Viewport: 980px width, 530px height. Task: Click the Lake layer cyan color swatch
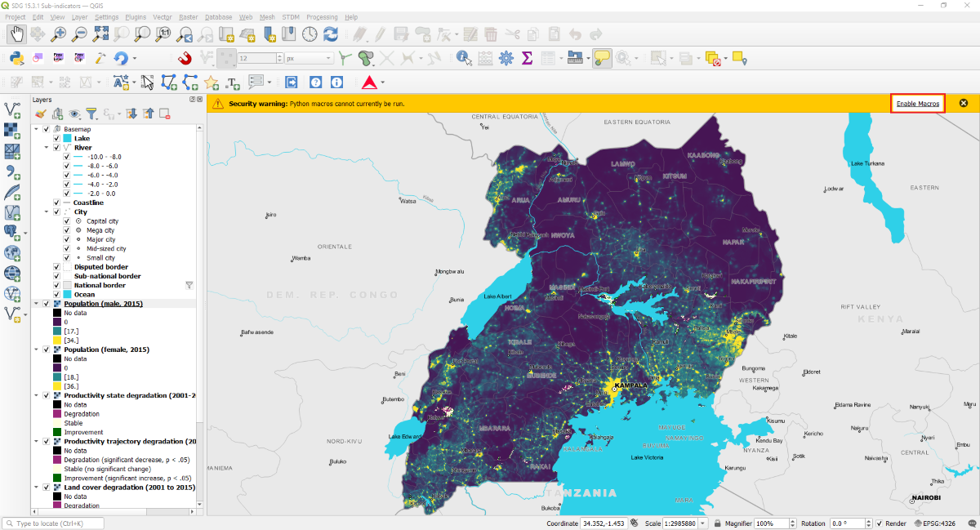[68, 139]
